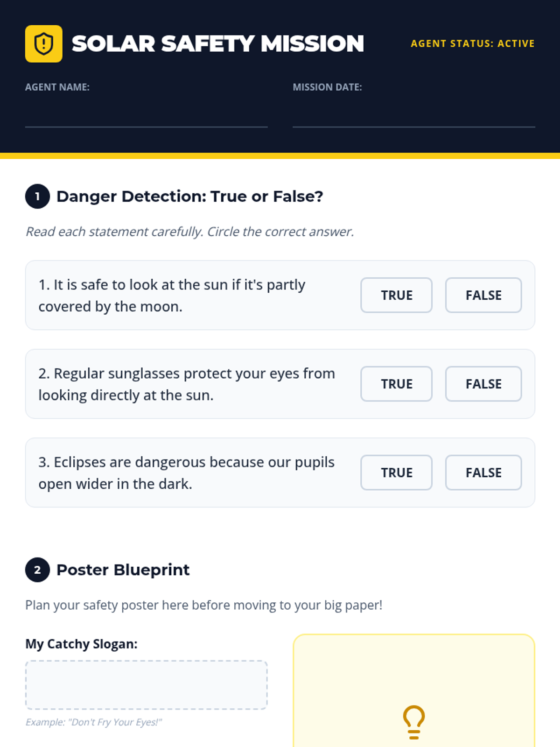This screenshot has width=560, height=747.
Task: Click the statement about the partly covered sun
Action: tap(172, 296)
